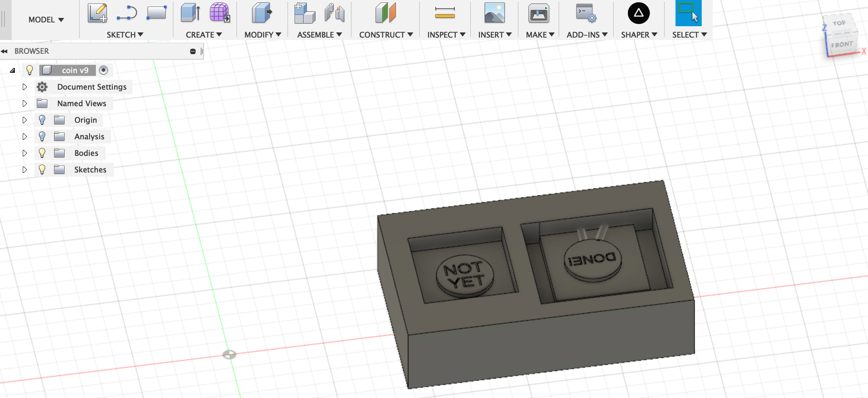Viewport: 868px width, 398px height.
Task: Toggle visibility lightbulb for Origin folder
Action: click(x=42, y=120)
